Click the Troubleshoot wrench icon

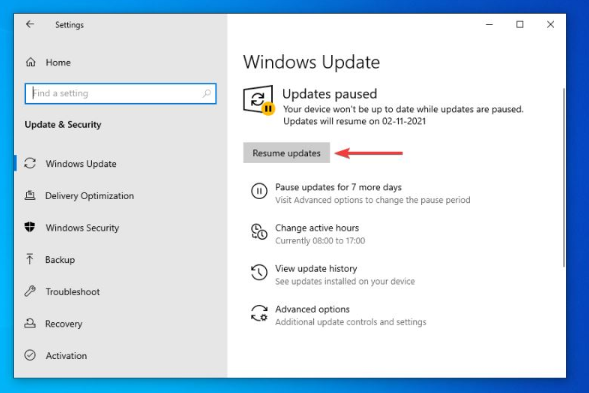coord(30,291)
